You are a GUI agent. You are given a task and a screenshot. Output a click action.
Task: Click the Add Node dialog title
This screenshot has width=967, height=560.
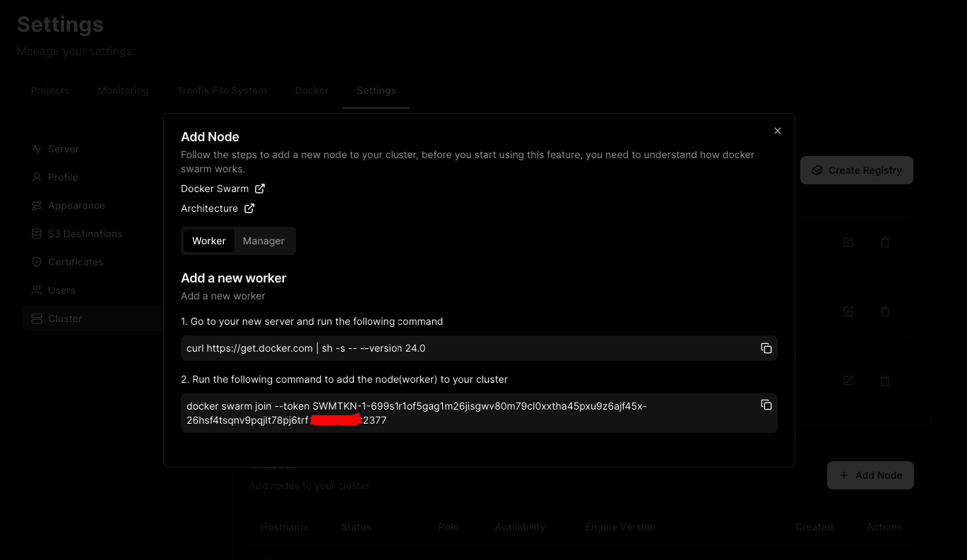coord(210,137)
